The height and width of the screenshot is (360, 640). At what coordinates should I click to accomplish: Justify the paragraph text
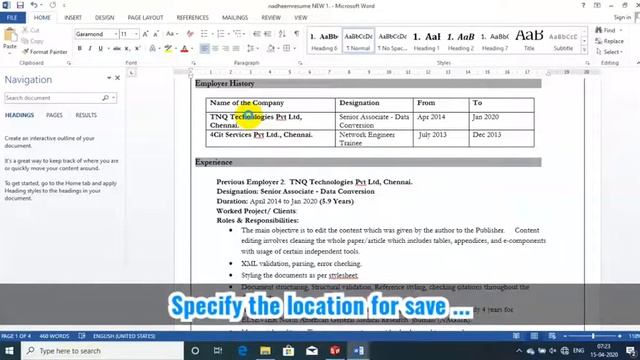[x=236, y=49]
